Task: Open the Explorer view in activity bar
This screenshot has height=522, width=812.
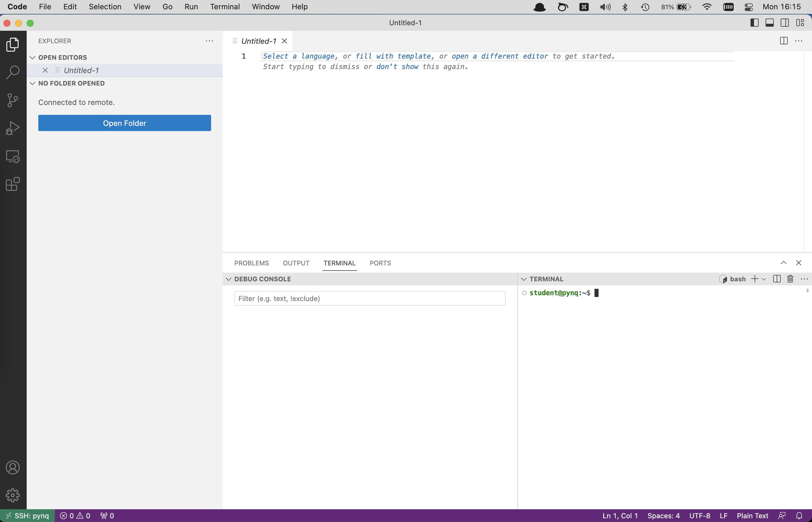Action: click(x=13, y=44)
